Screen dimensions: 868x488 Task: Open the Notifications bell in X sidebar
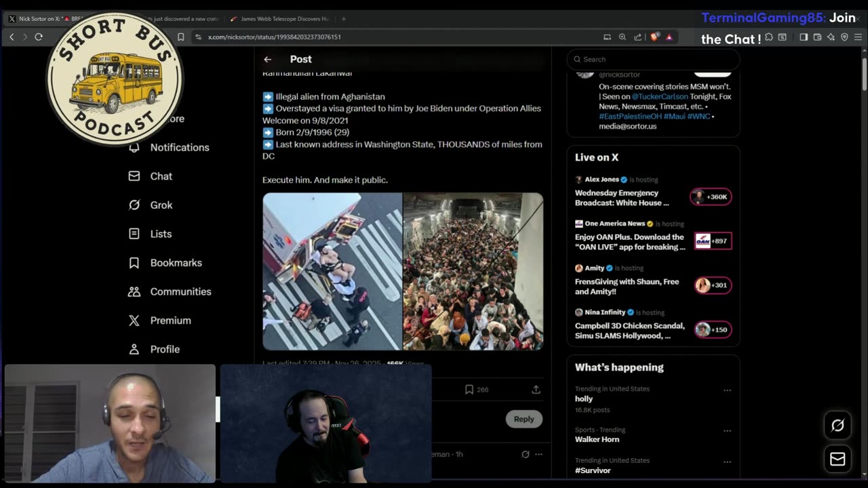tap(134, 147)
